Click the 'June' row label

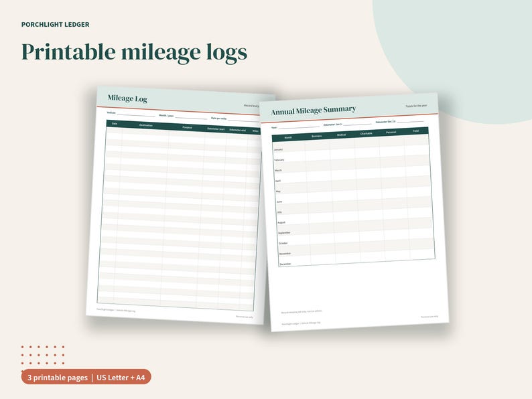pyautogui.click(x=279, y=202)
